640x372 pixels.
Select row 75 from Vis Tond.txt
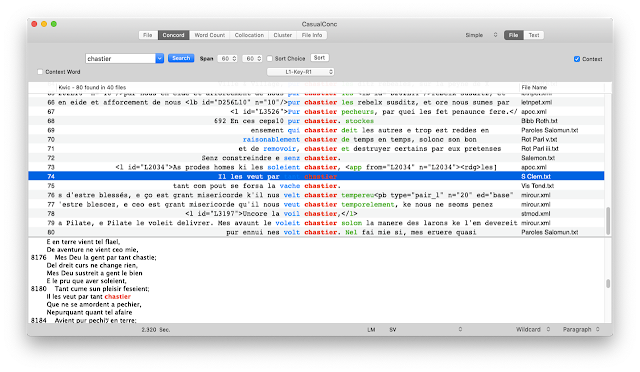coord(316,186)
